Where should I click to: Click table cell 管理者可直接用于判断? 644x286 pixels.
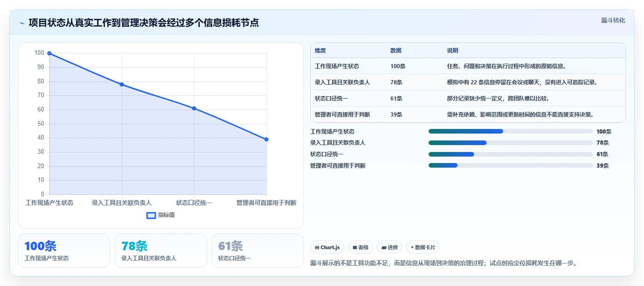pyautogui.click(x=342, y=115)
